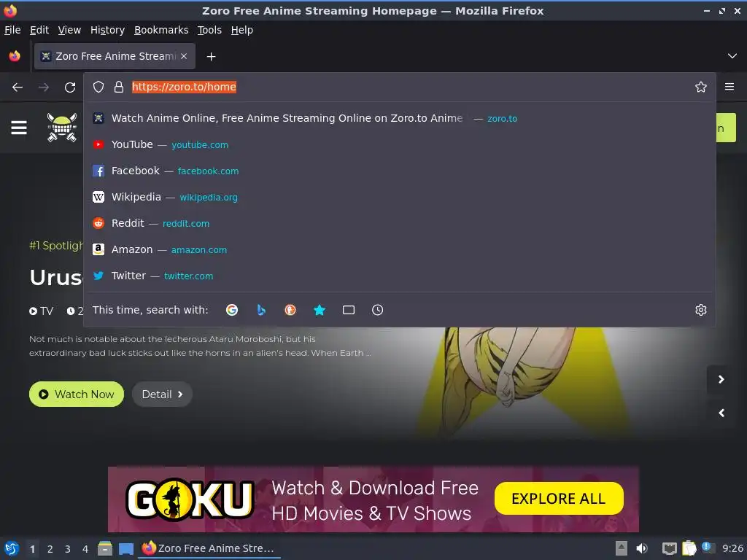This screenshot has height=560, width=747.
Task: View site security padlock info
Action: (x=119, y=87)
